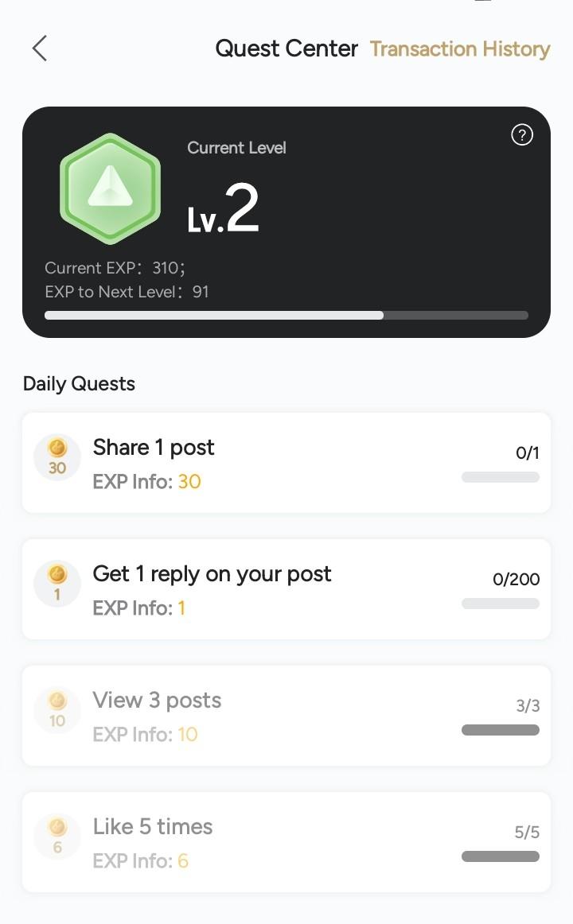The image size is (573, 924).
Task: Click the level EXP progress bar
Action: tap(286, 315)
